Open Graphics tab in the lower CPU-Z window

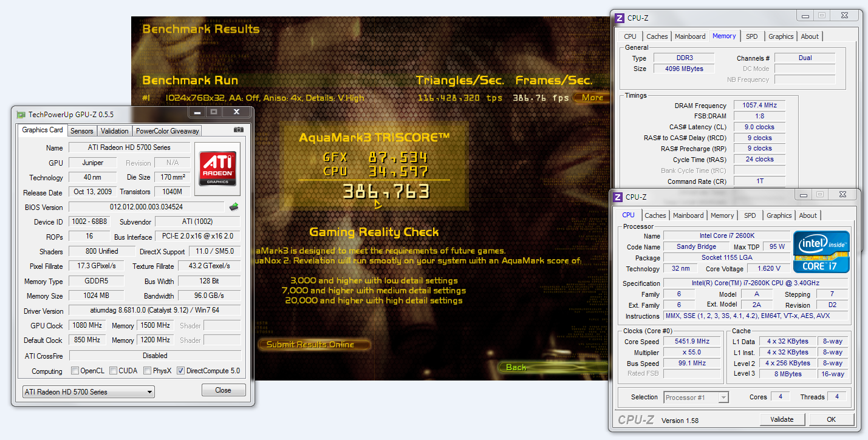tap(779, 215)
